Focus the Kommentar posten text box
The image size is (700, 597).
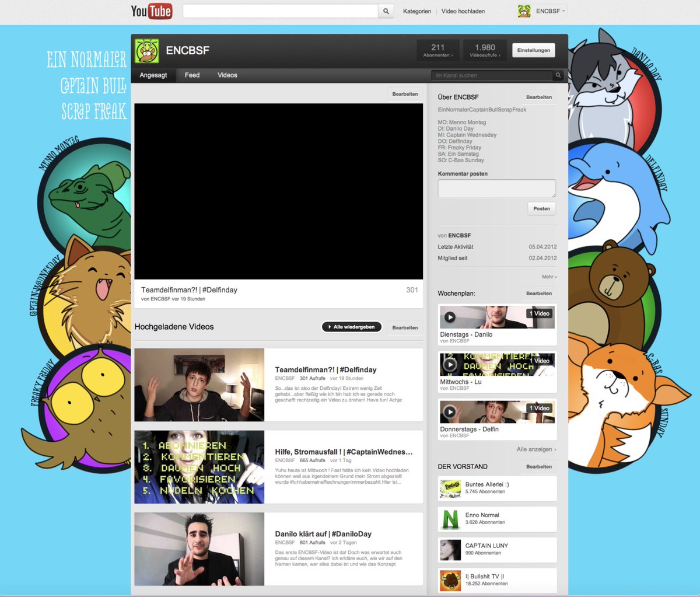[x=497, y=188]
